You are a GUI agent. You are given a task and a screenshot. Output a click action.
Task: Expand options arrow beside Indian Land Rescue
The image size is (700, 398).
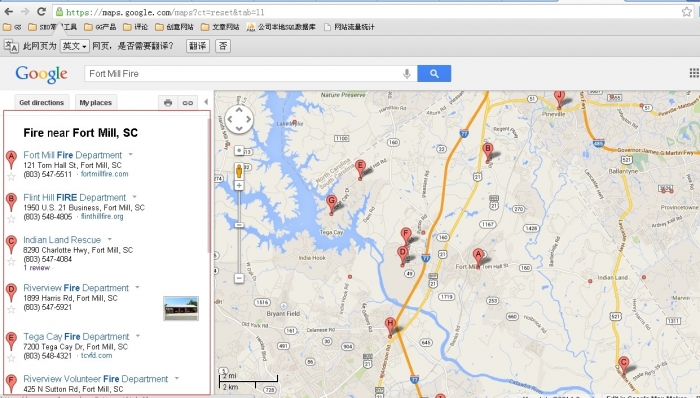click(109, 239)
